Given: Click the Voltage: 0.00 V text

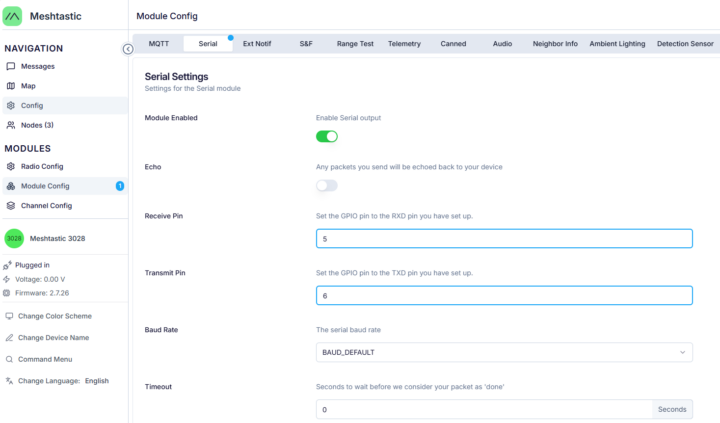Looking at the screenshot, I should 40,279.
